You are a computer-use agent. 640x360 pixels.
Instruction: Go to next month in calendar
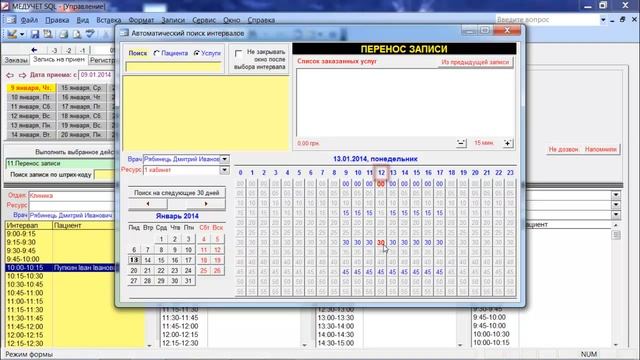click(x=206, y=204)
